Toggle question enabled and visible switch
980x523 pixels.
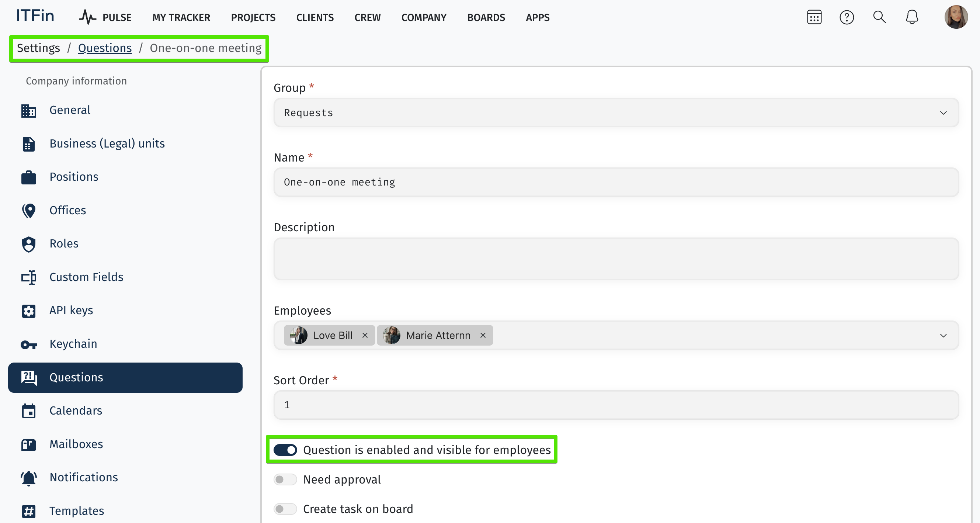pos(285,450)
